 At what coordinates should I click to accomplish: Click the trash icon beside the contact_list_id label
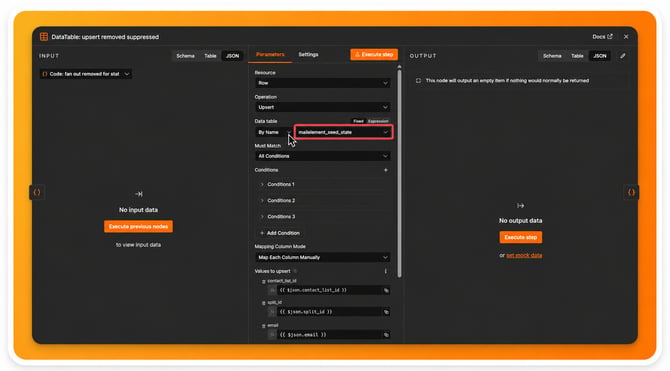coord(263,282)
